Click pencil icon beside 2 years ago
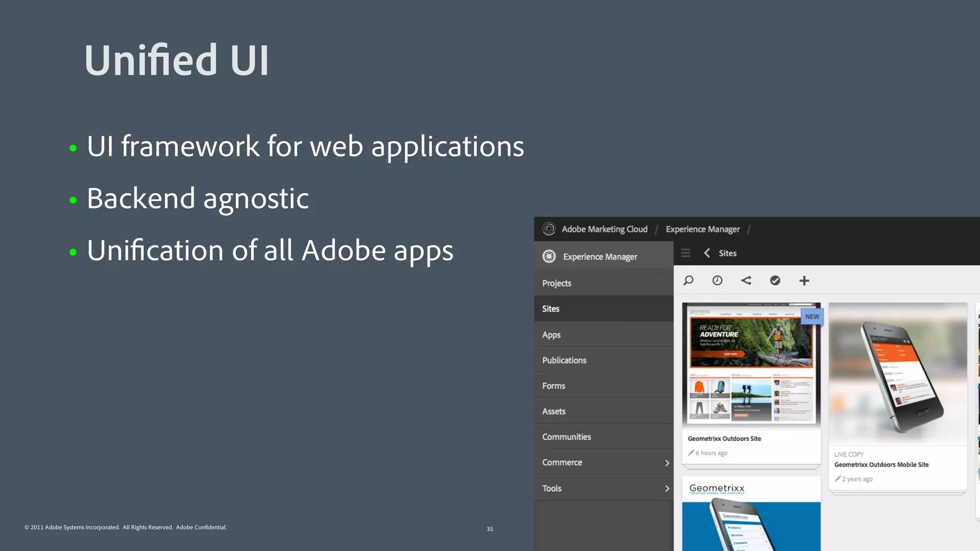This screenshot has height=551, width=980. coord(837,479)
